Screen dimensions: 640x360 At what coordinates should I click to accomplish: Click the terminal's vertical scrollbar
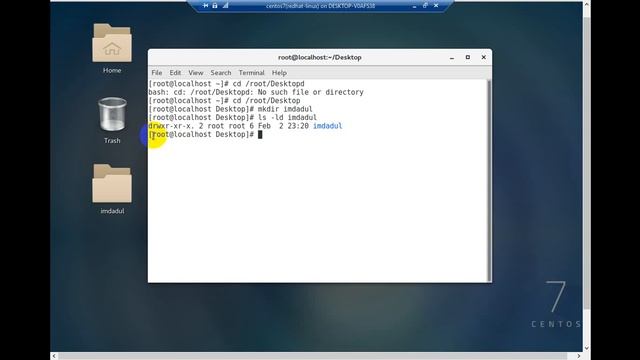tap(489, 180)
